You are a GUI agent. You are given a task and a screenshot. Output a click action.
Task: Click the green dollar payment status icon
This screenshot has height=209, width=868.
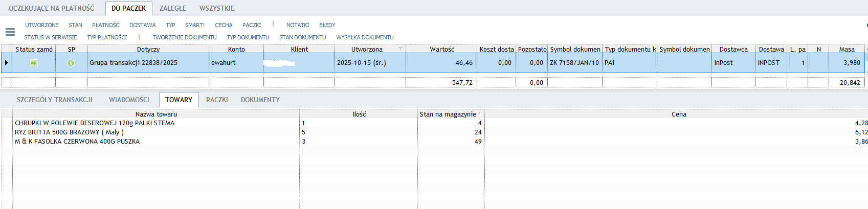click(71, 63)
